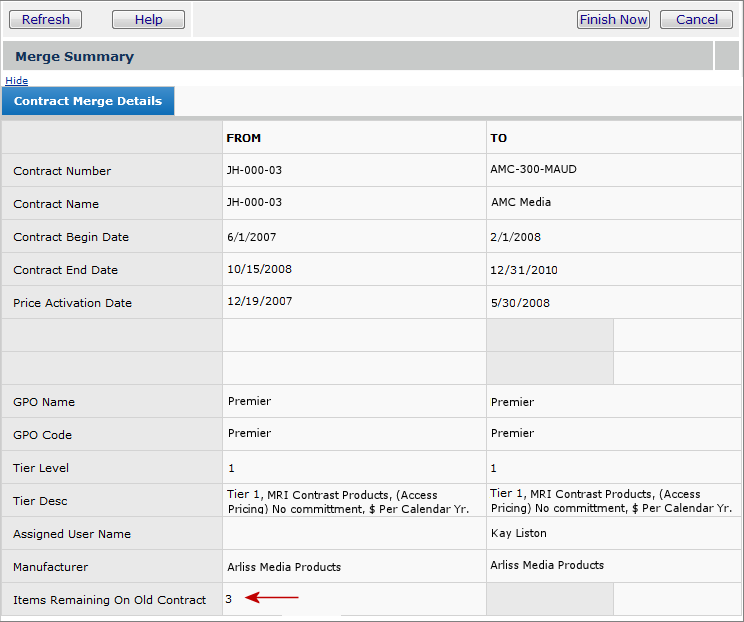Screen dimensions: 744x622
Task: Select the Contract Merge Details tab
Action: (88, 101)
